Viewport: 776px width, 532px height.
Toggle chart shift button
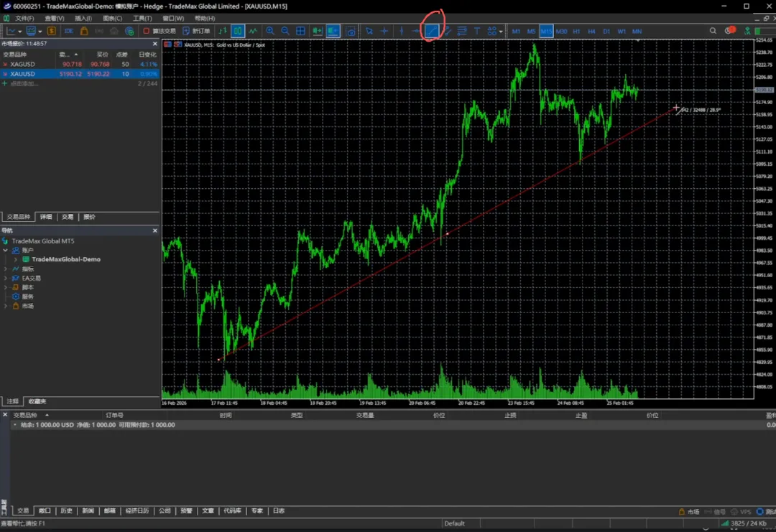click(333, 31)
